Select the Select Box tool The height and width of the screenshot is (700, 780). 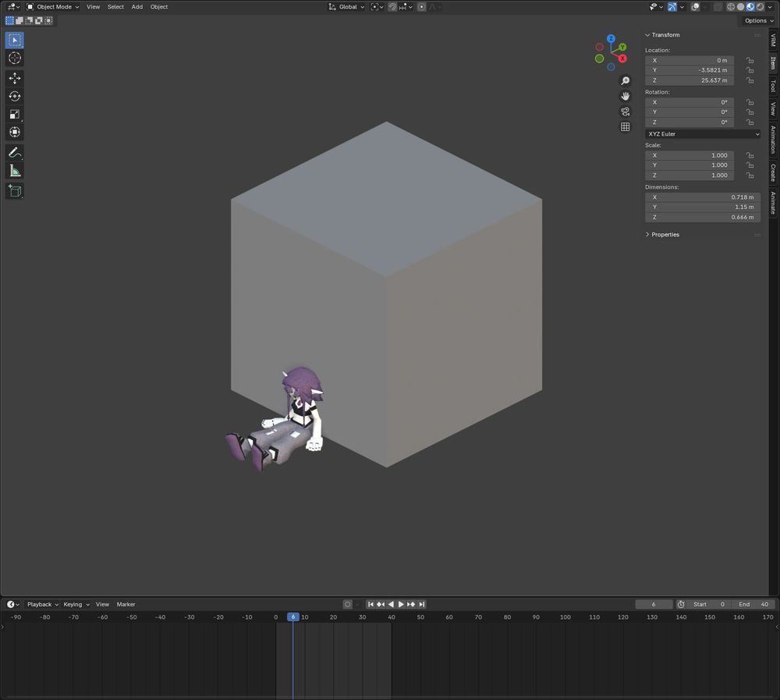(x=14, y=40)
